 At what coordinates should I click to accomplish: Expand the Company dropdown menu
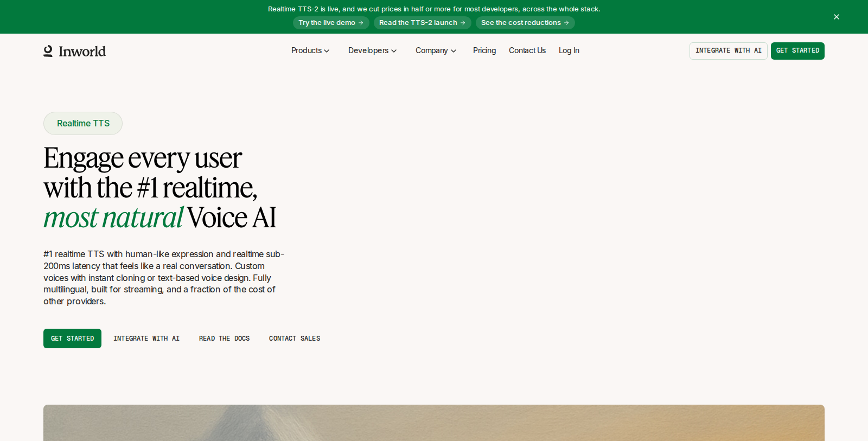pos(436,50)
